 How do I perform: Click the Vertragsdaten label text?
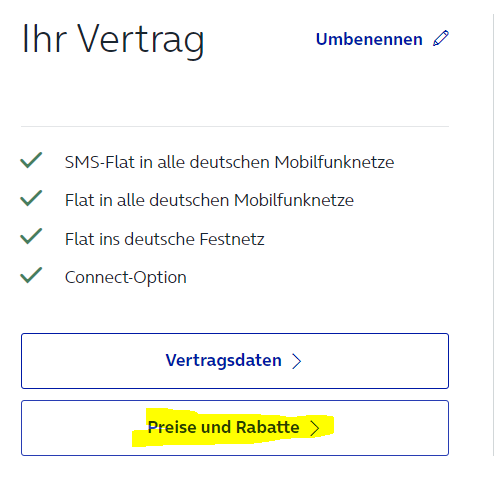point(223,361)
